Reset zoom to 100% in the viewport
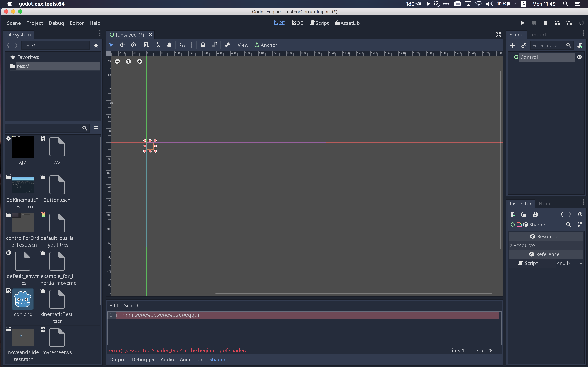The height and width of the screenshot is (367, 588). point(128,61)
